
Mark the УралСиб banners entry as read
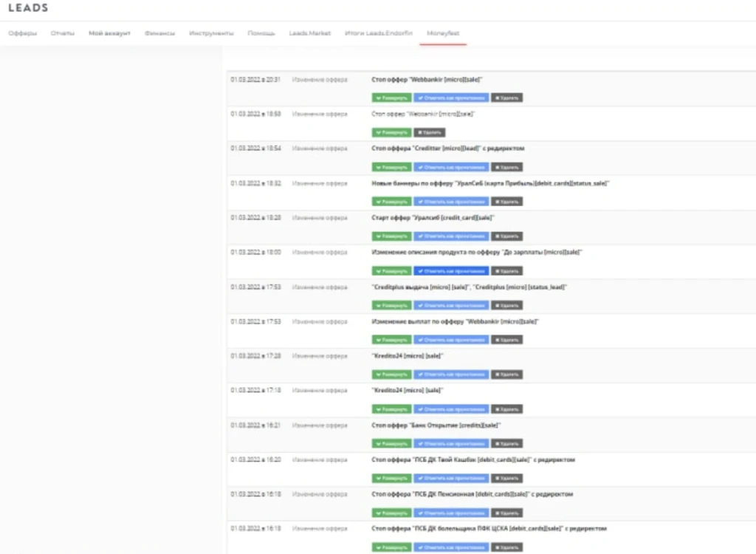tap(451, 201)
